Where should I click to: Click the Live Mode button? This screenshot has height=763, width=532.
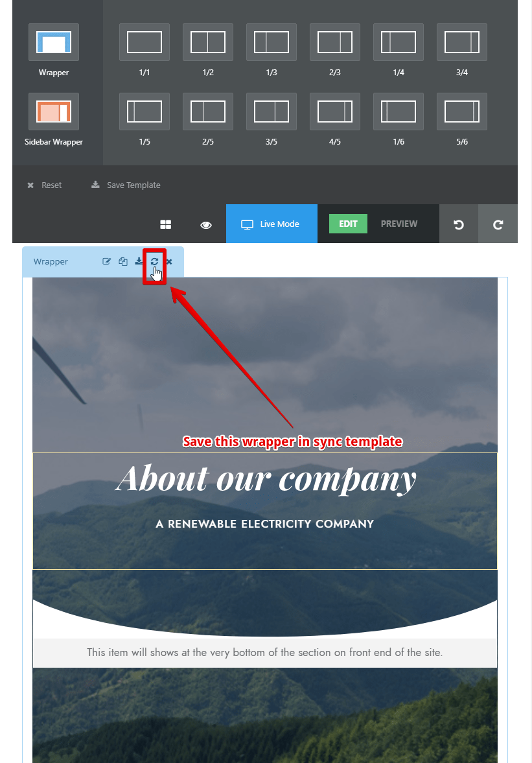point(272,224)
